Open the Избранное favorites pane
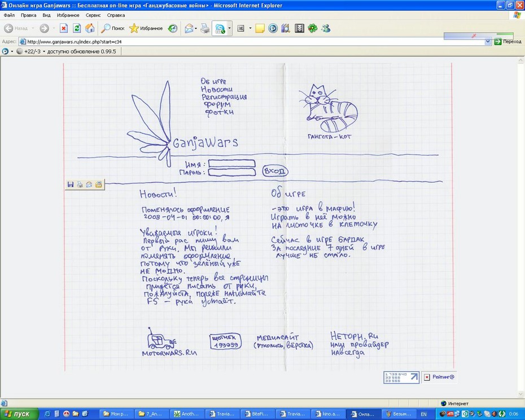This screenshot has height=420, width=525. click(x=146, y=28)
